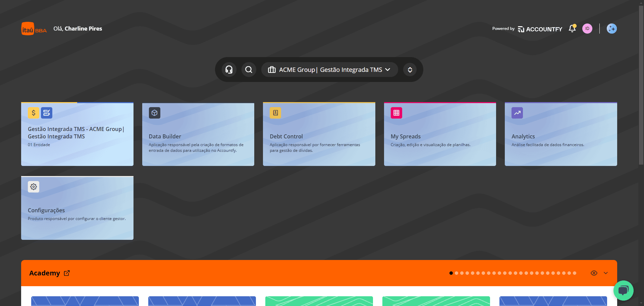Select the second Academy carousel dot
The image size is (644, 306).
pos(457,273)
